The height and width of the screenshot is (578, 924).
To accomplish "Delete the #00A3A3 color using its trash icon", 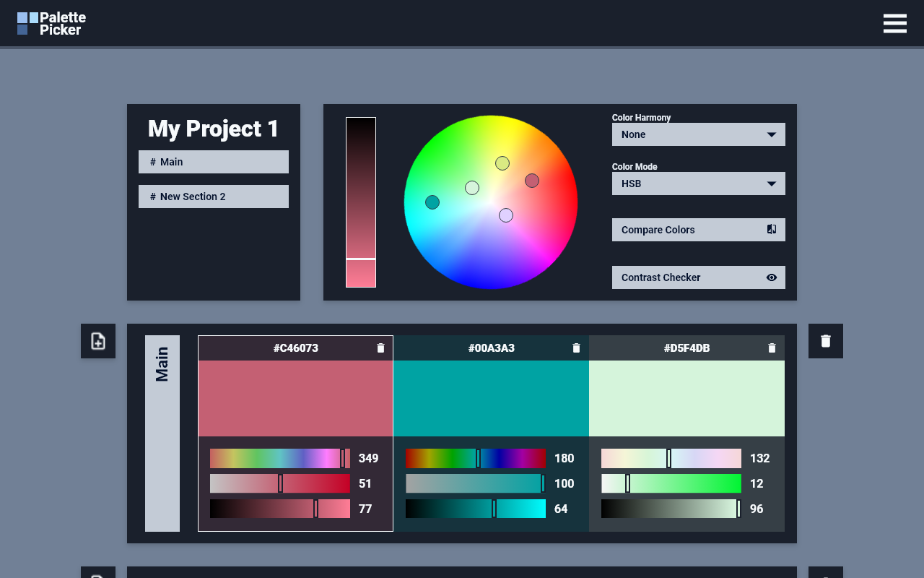I will (576, 348).
